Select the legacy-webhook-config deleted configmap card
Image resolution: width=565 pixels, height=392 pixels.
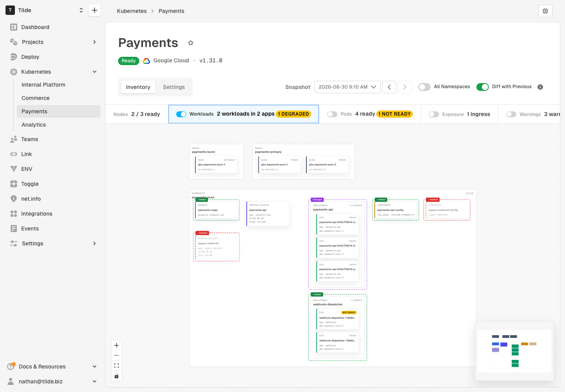[447, 210]
